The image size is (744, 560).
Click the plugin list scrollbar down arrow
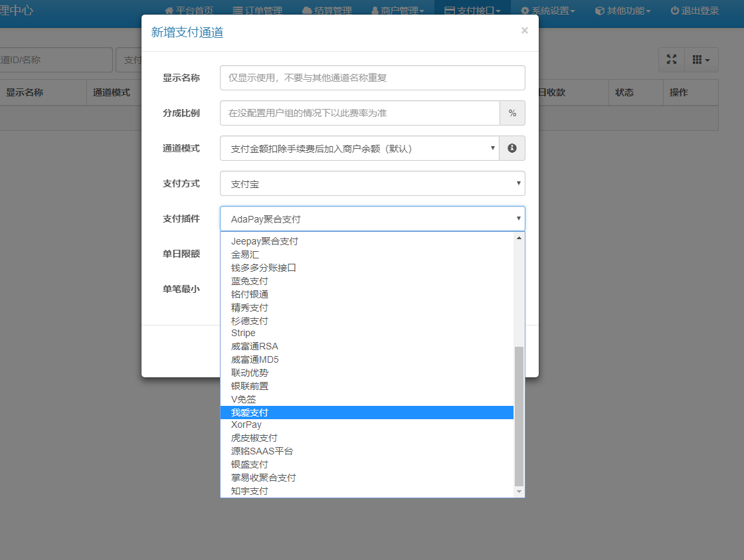(x=519, y=492)
